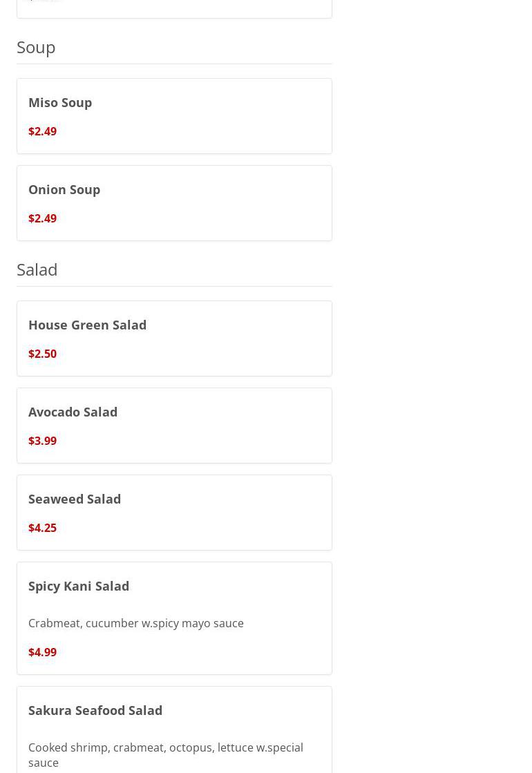Click the Crabmeat, cucumber w.spicy mayo description

[136, 623]
